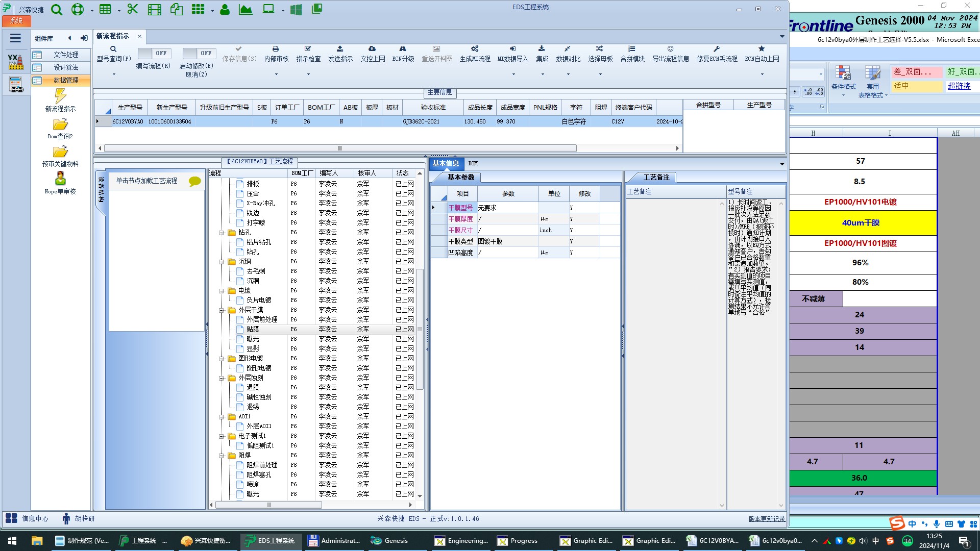
Task: Open Bom查询2 folder shortcut
Action: point(60,129)
